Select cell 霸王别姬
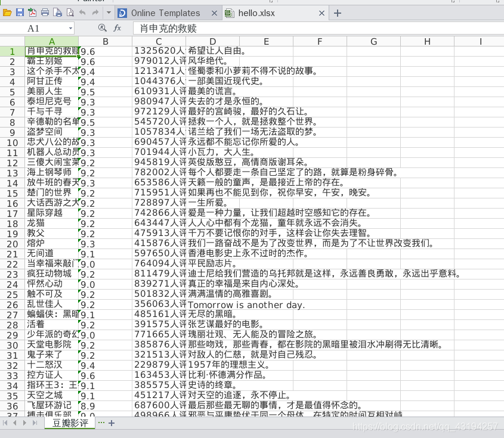 [x=52, y=61]
